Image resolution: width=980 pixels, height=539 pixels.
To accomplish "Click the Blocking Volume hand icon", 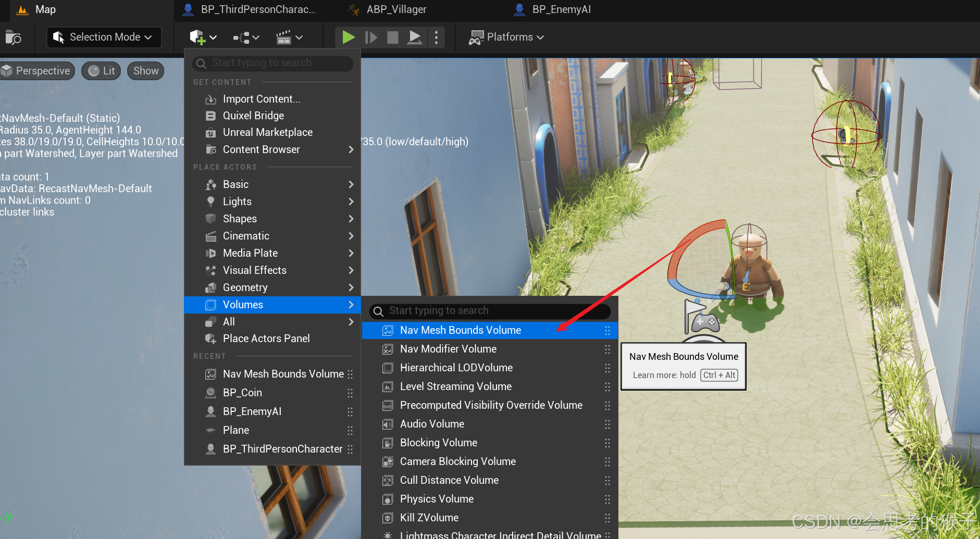I will tap(388, 443).
